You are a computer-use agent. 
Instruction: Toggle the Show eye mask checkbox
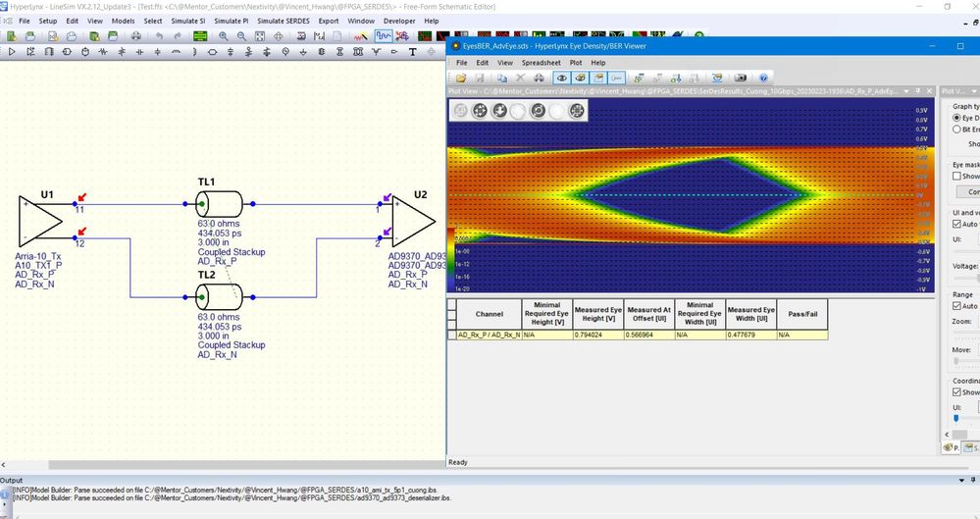click(958, 177)
